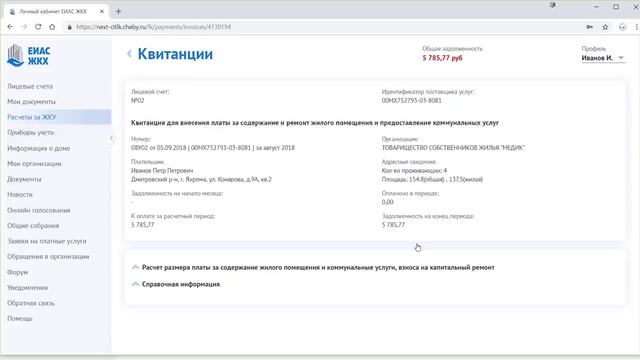The image size is (640, 360).
Task: Open a new browser tab
Action: click(118, 11)
